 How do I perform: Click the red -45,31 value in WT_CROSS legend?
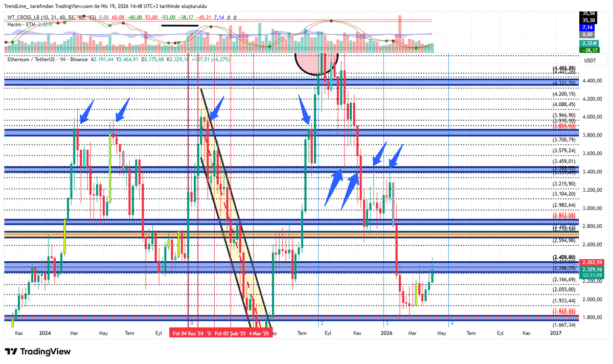tap(203, 17)
